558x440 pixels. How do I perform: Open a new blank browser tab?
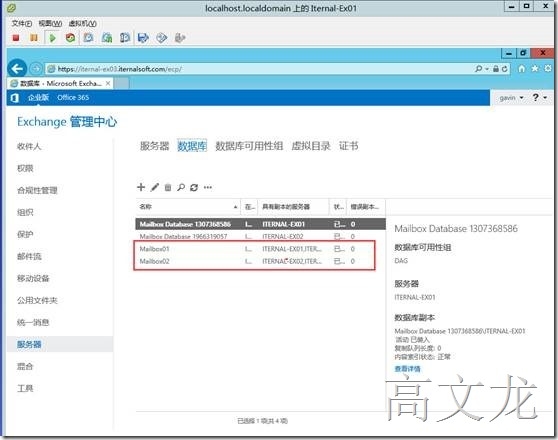tap(121, 83)
